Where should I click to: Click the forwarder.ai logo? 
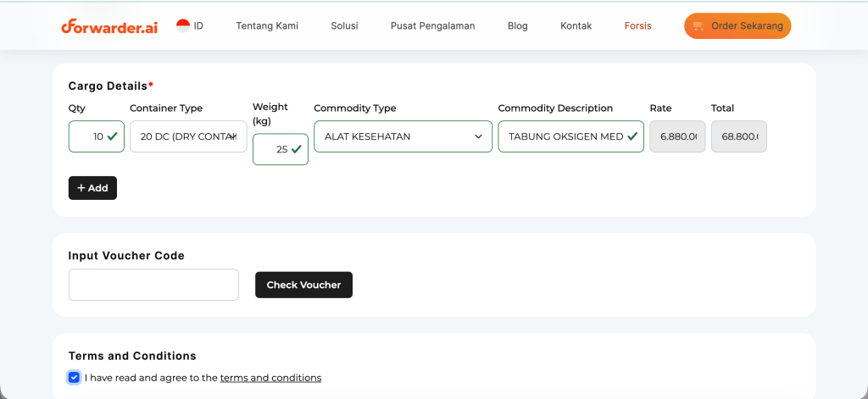click(x=109, y=26)
